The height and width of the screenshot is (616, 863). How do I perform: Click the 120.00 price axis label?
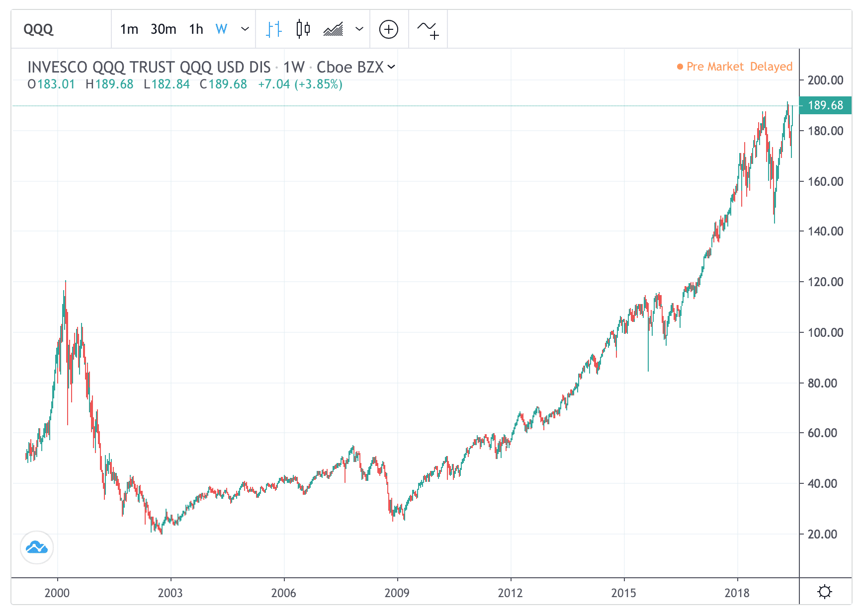click(825, 282)
